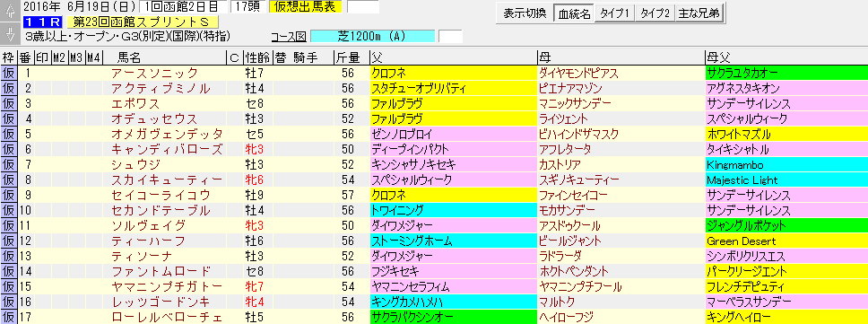Click the empty box beside 仮想出馬表
This screenshot has width=868, height=324.
click(x=362, y=7)
